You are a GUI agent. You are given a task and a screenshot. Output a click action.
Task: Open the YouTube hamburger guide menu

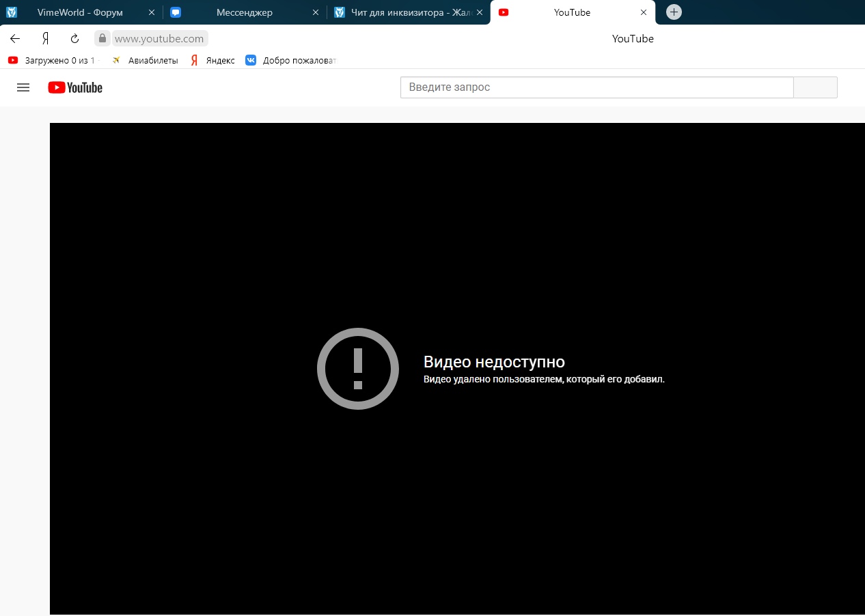(23, 87)
